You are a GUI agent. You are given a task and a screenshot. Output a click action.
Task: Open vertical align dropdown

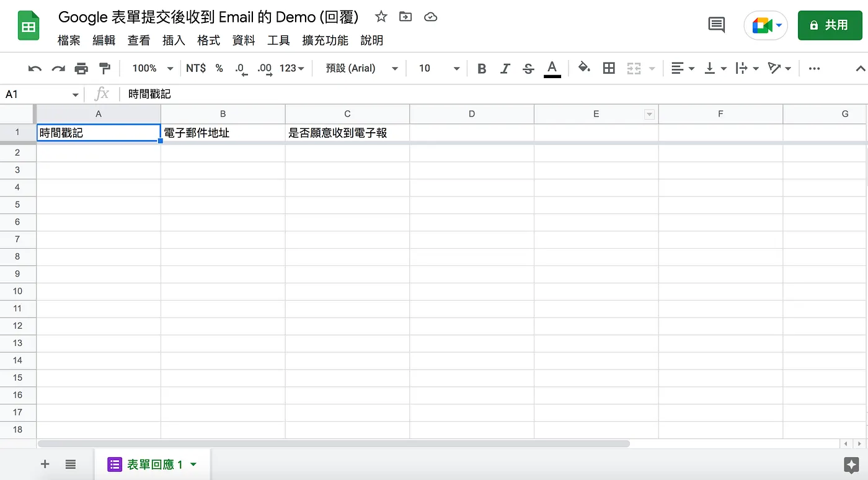pyautogui.click(x=715, y=68)
